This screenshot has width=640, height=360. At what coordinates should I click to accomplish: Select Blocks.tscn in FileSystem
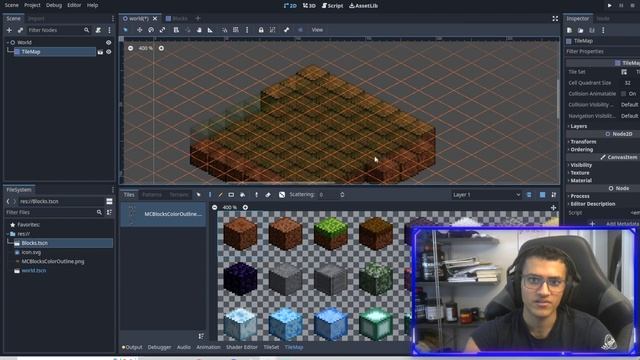pos(63,243)
